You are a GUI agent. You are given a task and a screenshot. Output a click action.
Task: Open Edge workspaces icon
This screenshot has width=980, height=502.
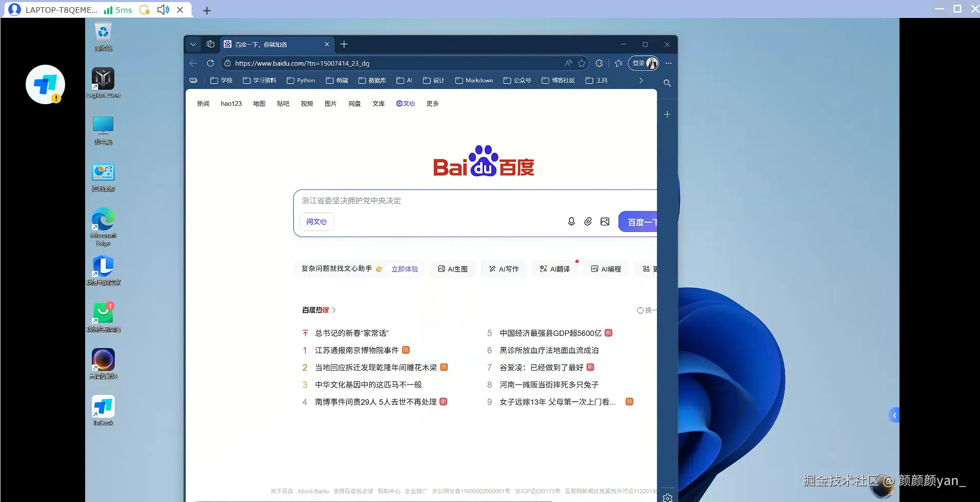[210, 45]
